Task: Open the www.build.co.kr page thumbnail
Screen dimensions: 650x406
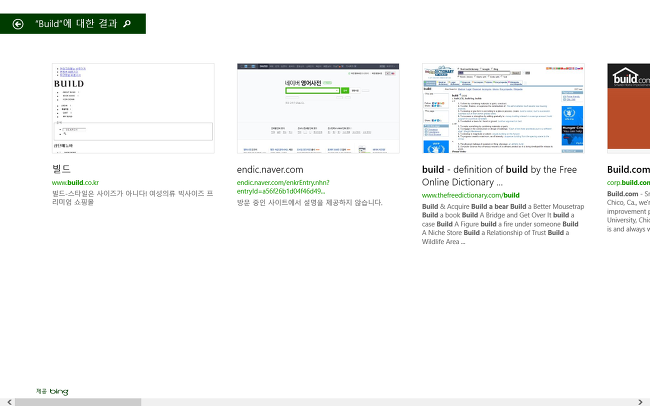Action: point(133,108)
